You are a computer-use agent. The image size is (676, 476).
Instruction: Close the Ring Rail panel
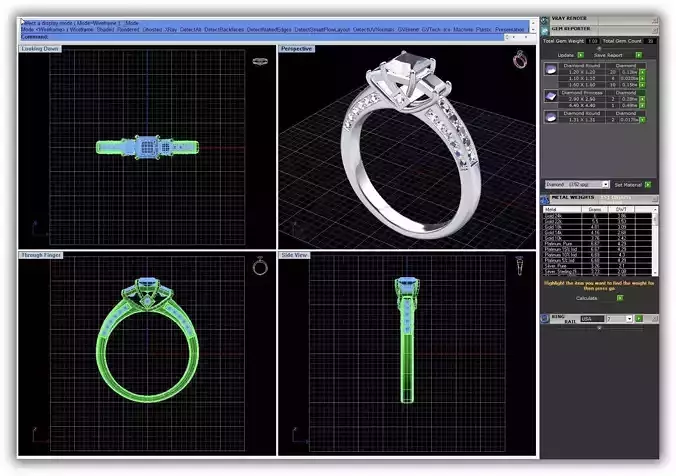pyautogui.click(x=655, y=319)
